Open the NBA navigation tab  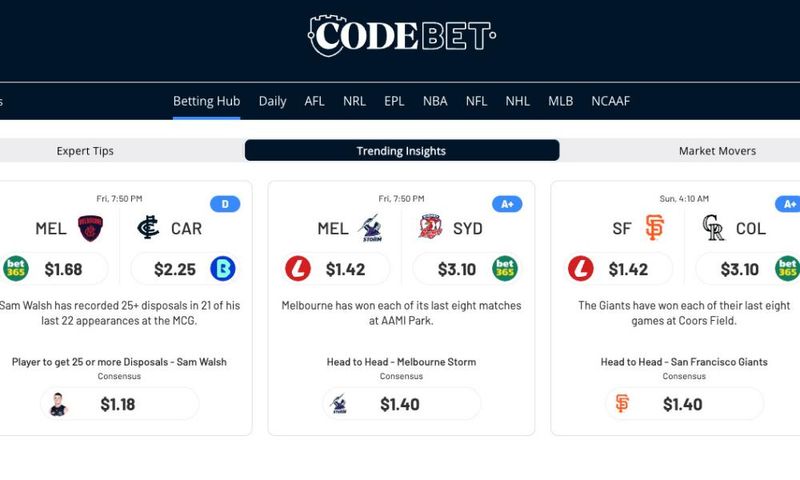point(435,101)
